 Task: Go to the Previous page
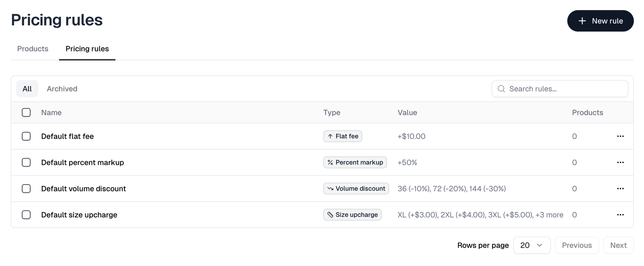577,245
